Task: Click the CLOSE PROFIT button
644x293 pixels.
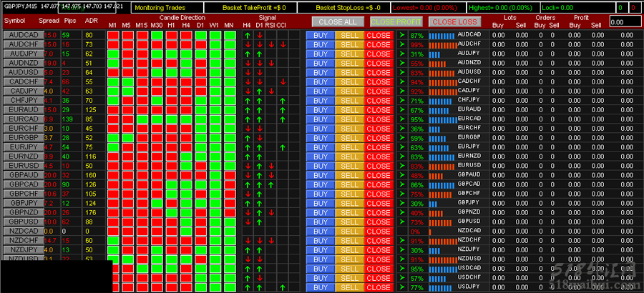Action: coord(396,21)
